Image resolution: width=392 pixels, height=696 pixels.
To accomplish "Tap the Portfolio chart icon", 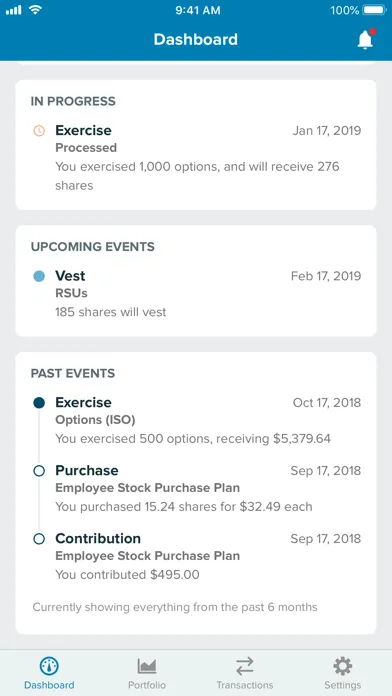I will (147, 666).
